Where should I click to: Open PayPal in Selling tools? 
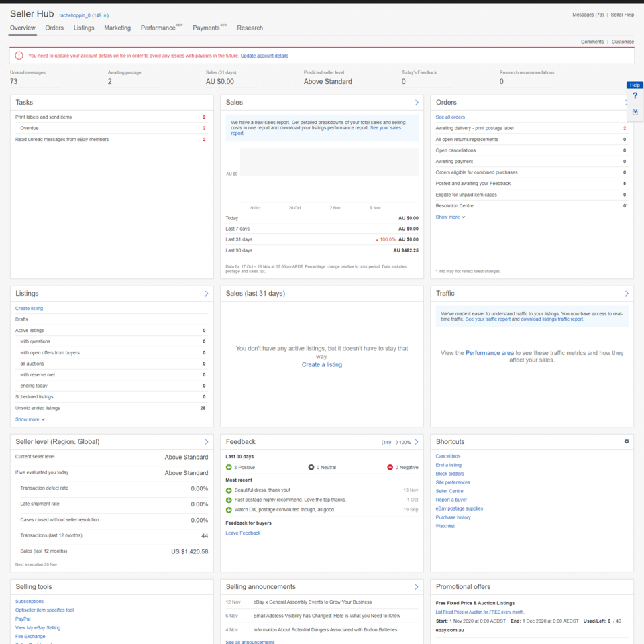coord(23,619)
